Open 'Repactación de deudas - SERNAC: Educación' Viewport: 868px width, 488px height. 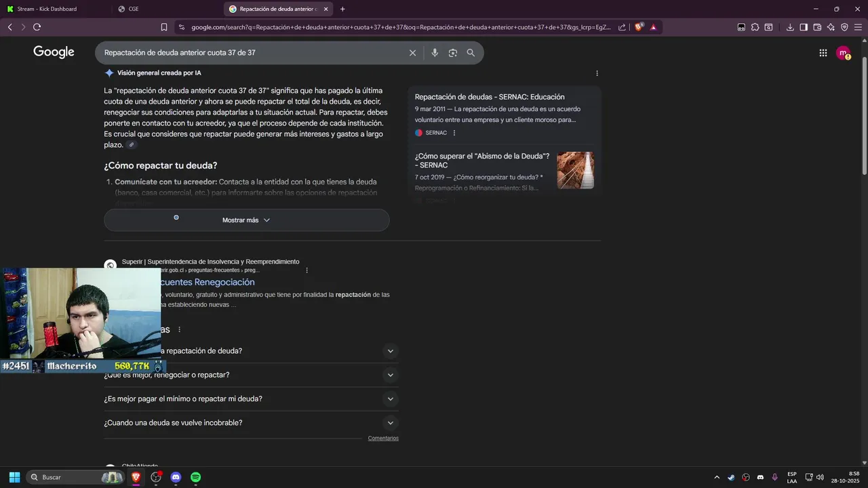coord(490,97)
